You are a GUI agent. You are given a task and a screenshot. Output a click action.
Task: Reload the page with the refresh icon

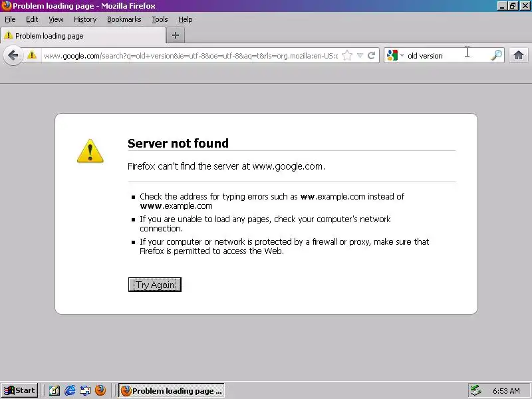coord(372,55)
